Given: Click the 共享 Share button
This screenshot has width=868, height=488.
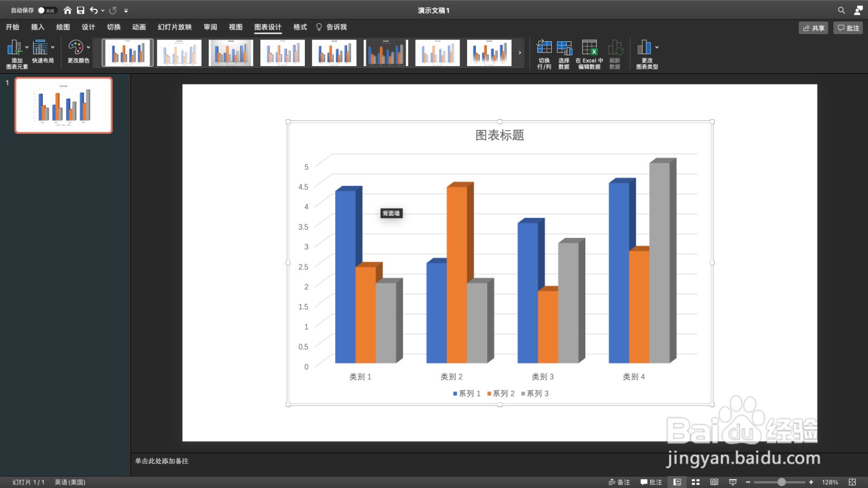Looking at the screenshot, I should click(x=813, y=28).
